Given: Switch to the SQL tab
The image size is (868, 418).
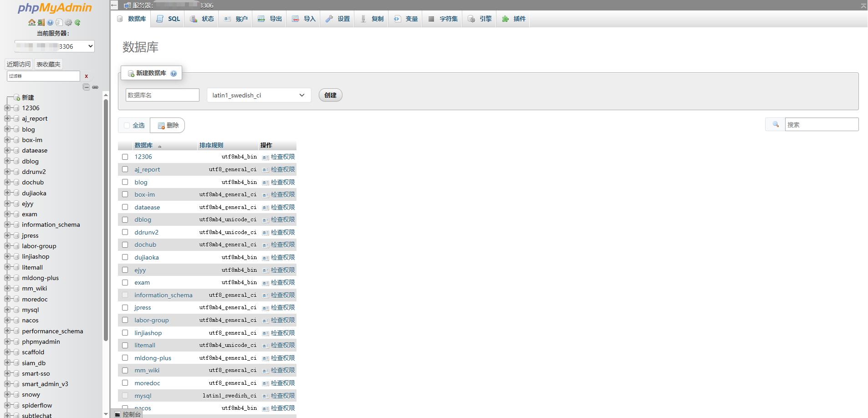Looking at the screenshot, I should pyautogui.click(x=168, y=19).
